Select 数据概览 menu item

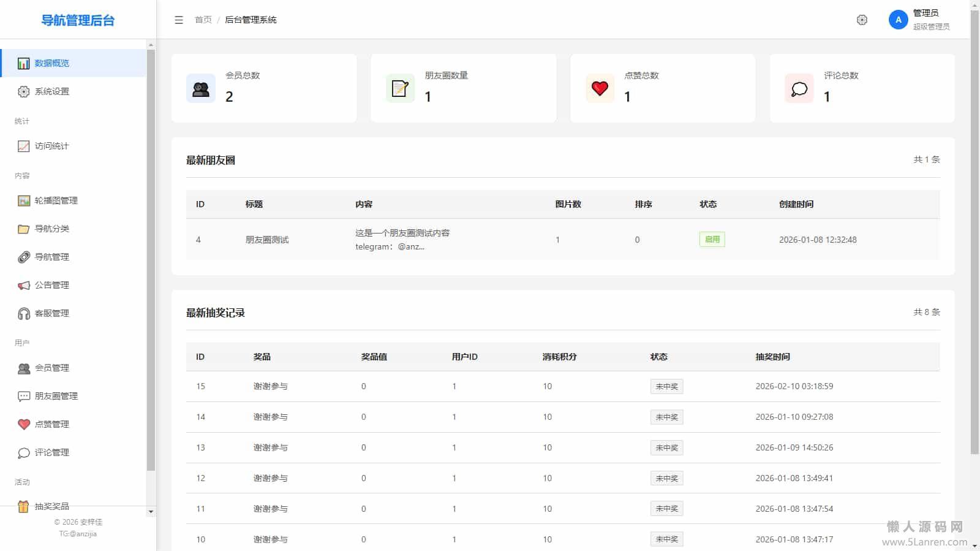pos(52,64)
